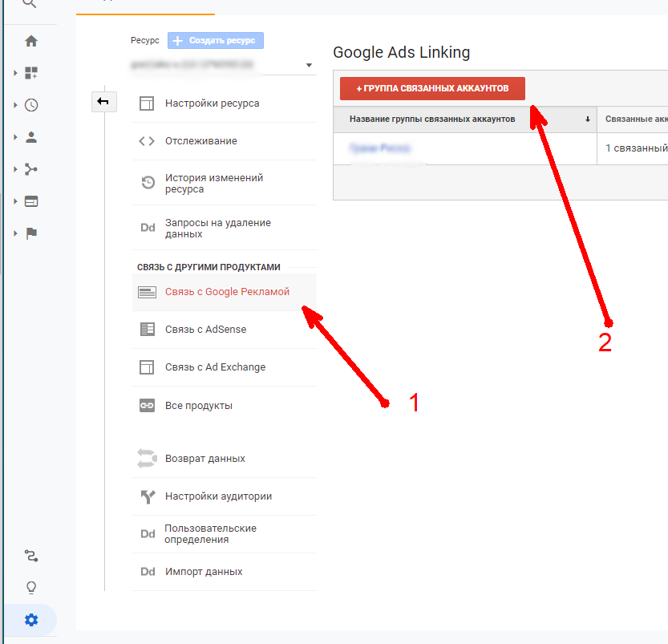
Task: Click the Связанные аккаунты column header
Action: click(x=633, y=119)
